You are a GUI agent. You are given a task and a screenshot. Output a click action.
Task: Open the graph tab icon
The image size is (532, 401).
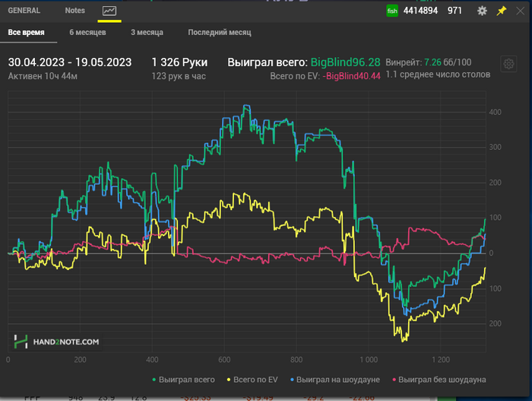(x=109, y=11)
